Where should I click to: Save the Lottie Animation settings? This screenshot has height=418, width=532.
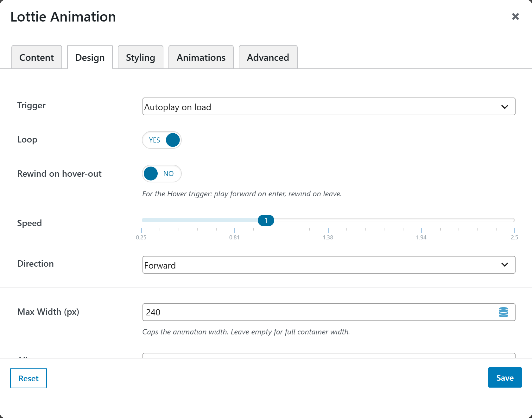coord(505,377)
